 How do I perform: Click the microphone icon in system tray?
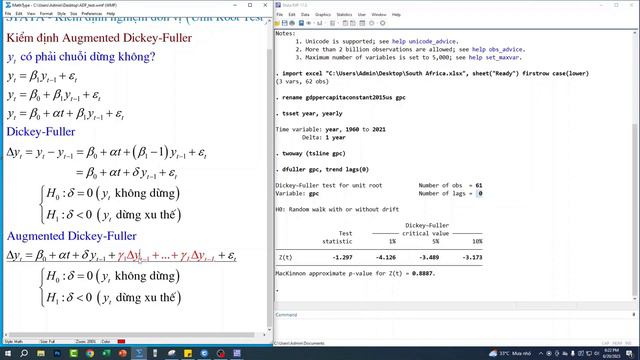tap(573, 353)
